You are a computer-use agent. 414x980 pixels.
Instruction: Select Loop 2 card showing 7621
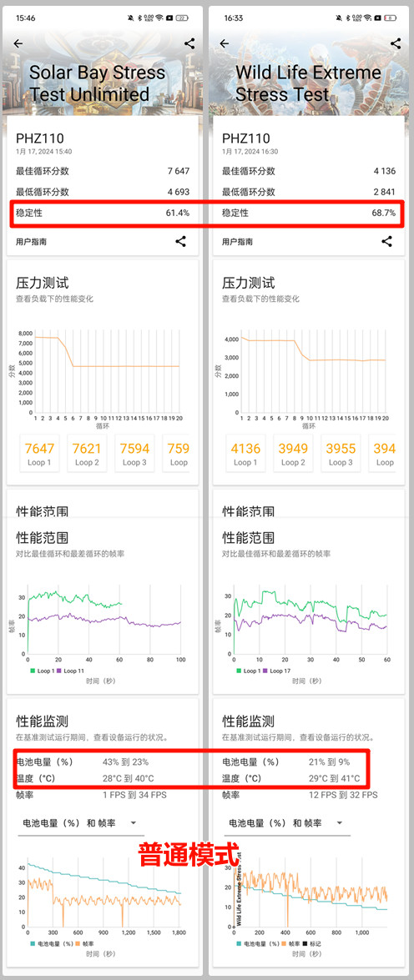point(86,453)
